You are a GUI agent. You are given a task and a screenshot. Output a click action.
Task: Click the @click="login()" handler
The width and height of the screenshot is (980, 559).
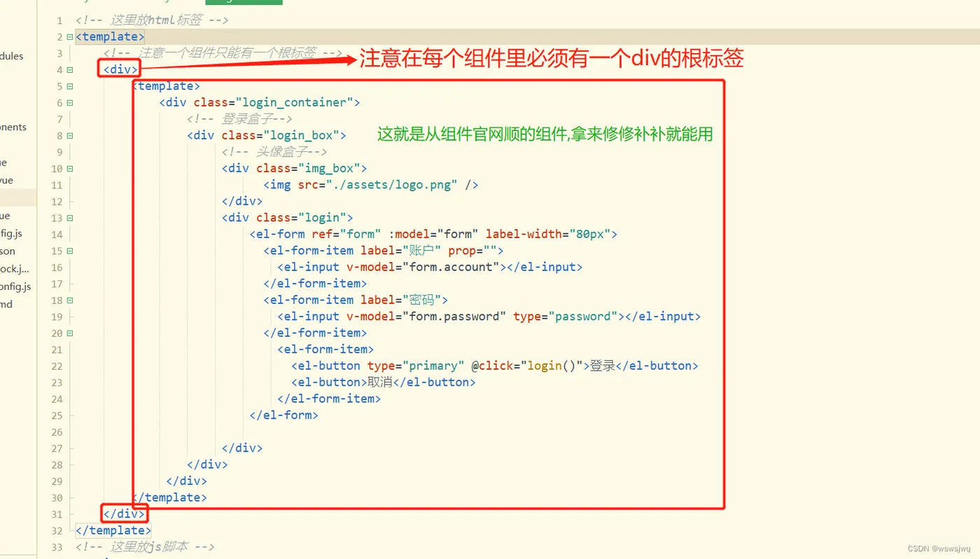point(527,366)
